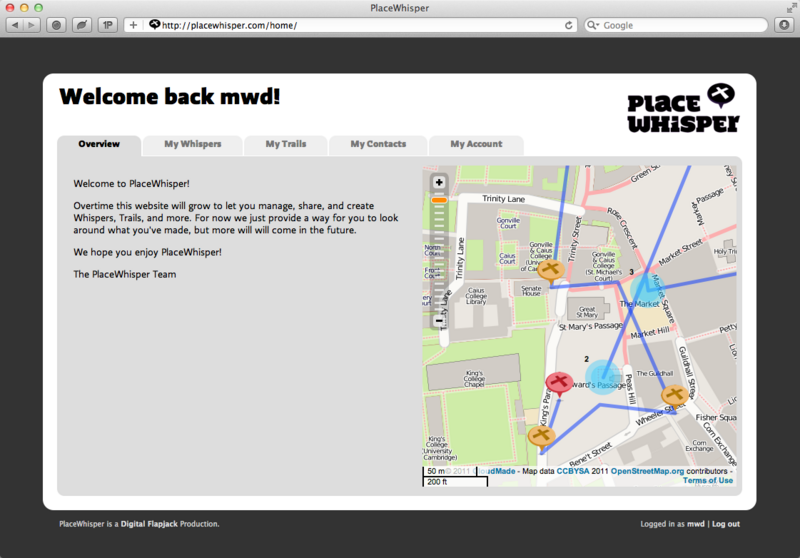
Task: Open the My Whispers tab
Action: click(192, 144)
